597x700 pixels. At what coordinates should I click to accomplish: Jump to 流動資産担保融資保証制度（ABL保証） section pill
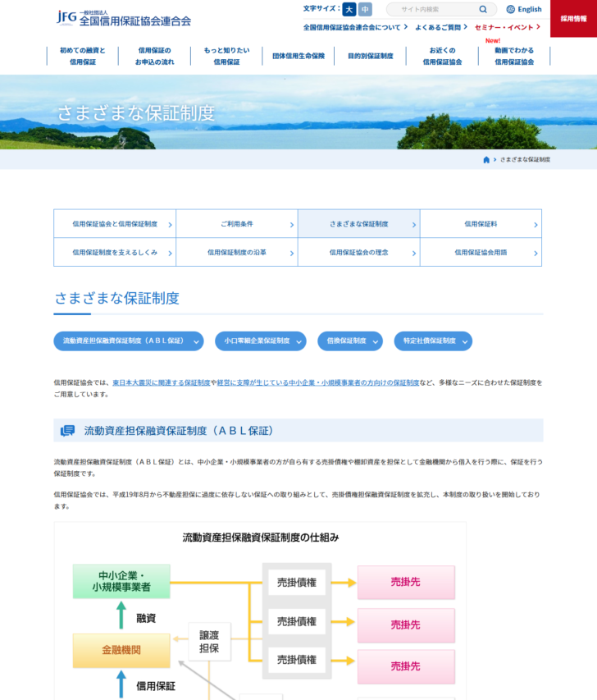coord(129,341)
